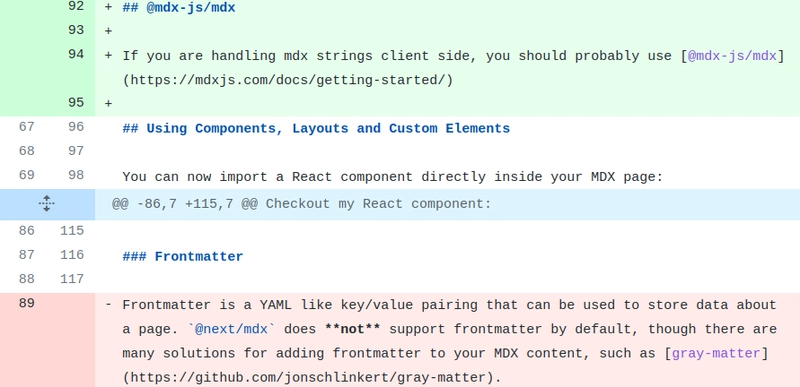Click the '### Frontmatter' heading line
Viewport: 800px width, 387px height.
(x=183, y=256)
